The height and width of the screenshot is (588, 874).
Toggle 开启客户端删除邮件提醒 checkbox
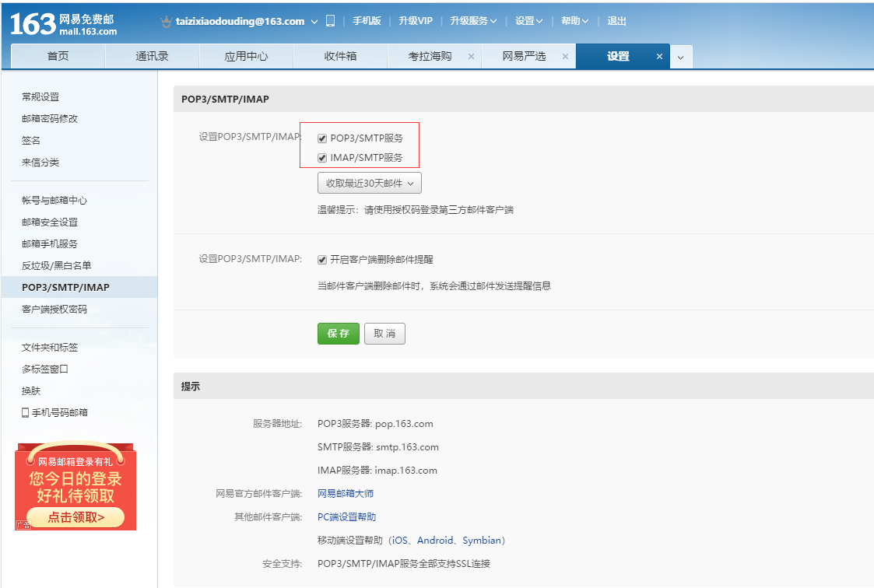click(322, 260)
